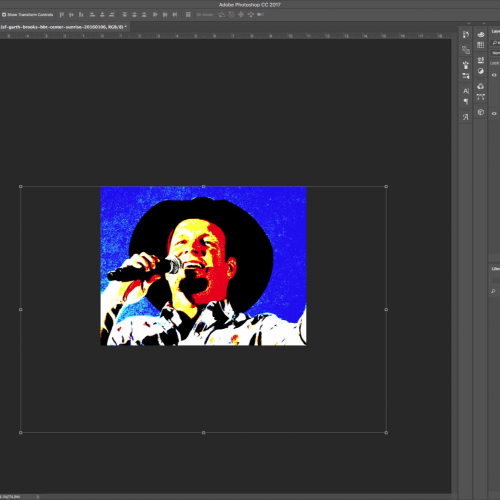Open the History panel icon
The image size is (500, 500).
coord(466,35)
